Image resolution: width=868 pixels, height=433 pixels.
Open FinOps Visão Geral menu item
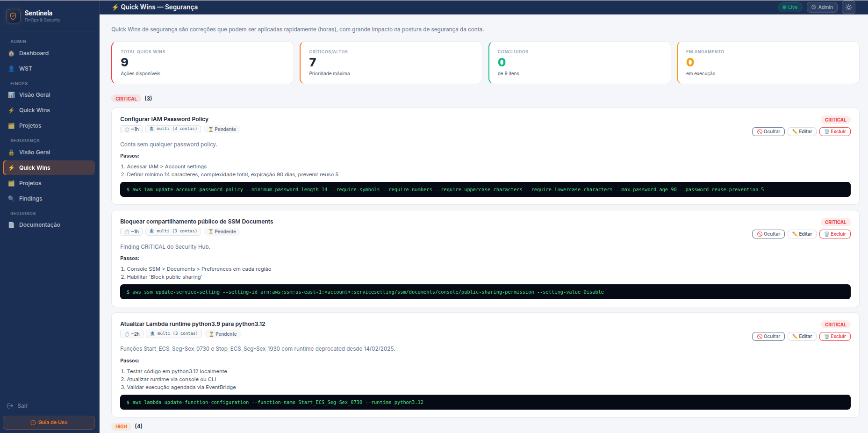point(49,95)
